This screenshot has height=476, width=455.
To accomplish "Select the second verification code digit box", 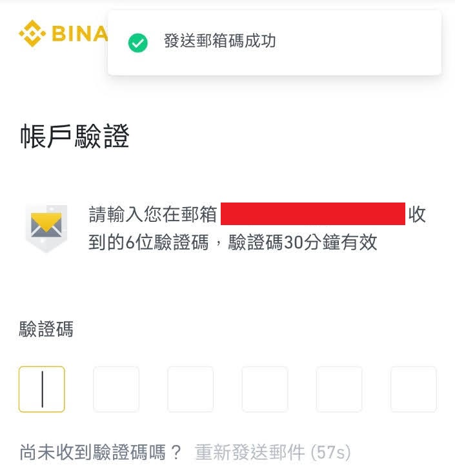I will [116, 389].
